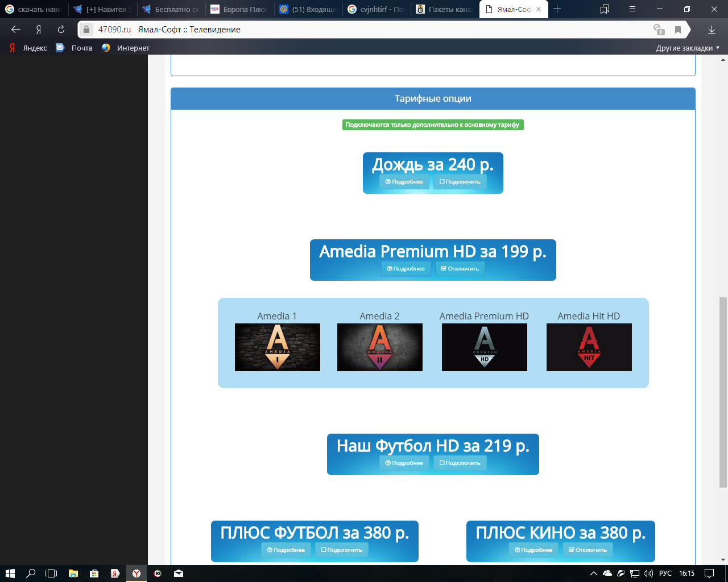The width and height of the screenshot is (728, 582).
Task: Click the 'Тарифные опции' section header
Action: tap(433, 98)
